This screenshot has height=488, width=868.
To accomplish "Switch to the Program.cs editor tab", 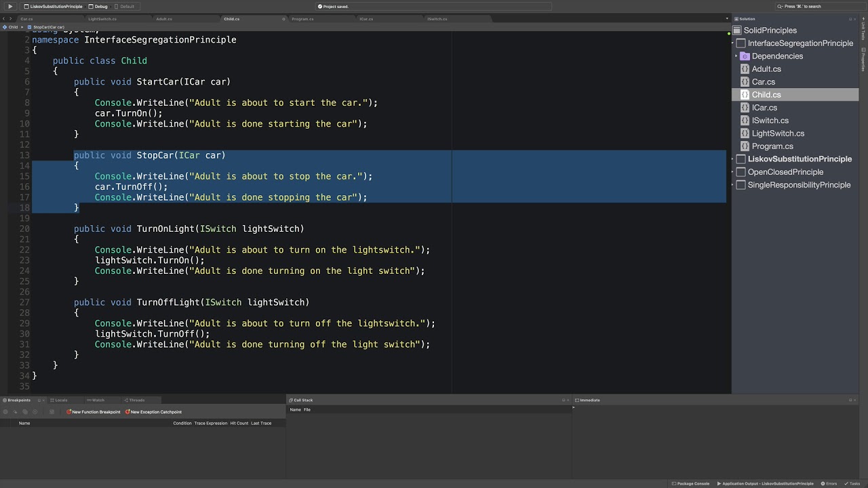I will pyautogui.click(x=302, y=19).
